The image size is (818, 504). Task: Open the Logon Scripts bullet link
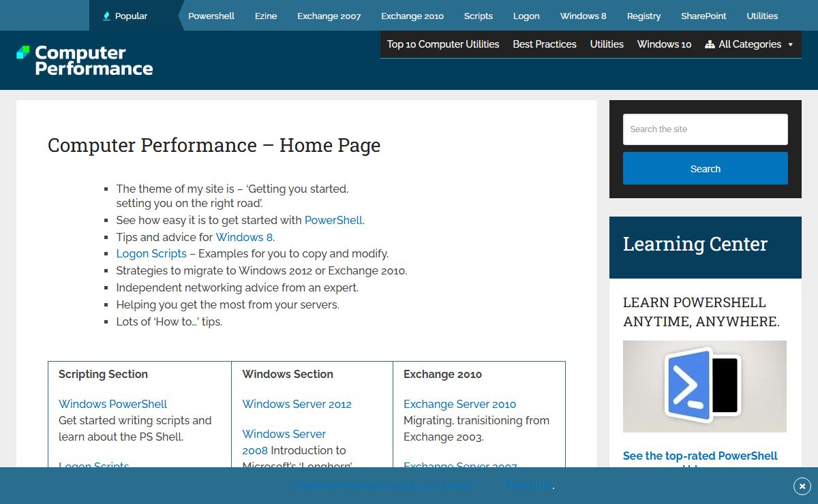point(151,253)
